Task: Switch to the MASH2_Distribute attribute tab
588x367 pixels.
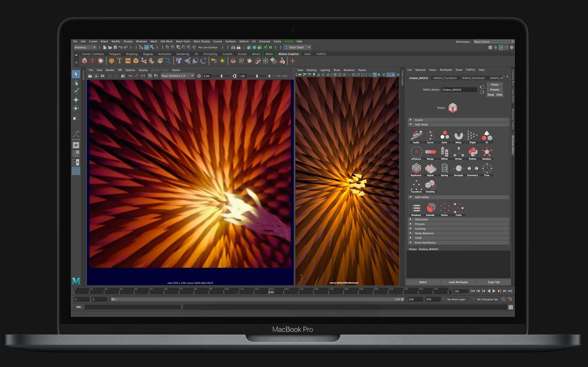Action: click(473, 78)
